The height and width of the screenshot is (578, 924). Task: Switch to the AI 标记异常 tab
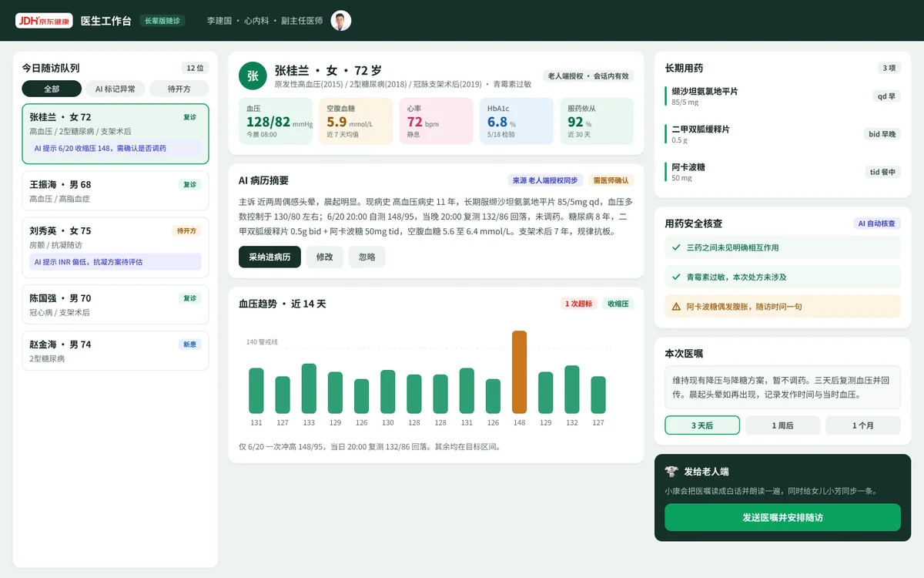115,89
